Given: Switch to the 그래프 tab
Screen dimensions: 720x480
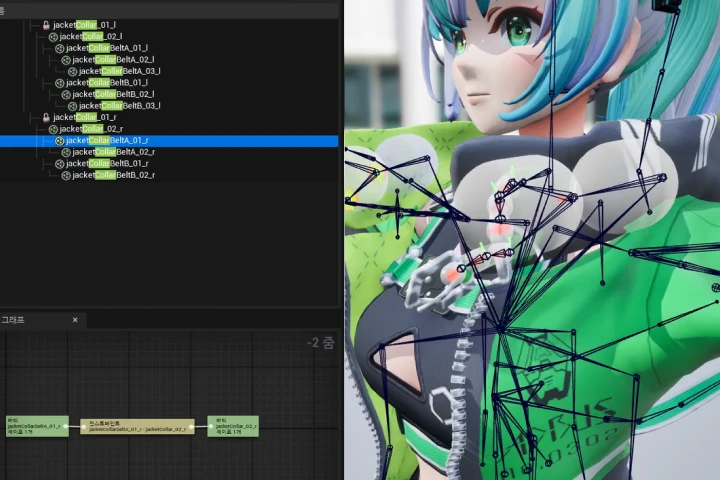Looking at the screenshot, I should [x=14, y=320].
